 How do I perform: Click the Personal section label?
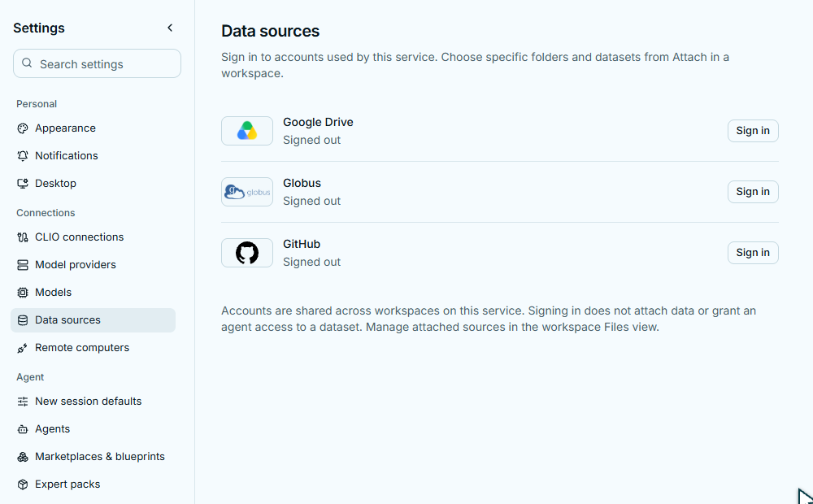pyautogui.click(x=37, y=104)
